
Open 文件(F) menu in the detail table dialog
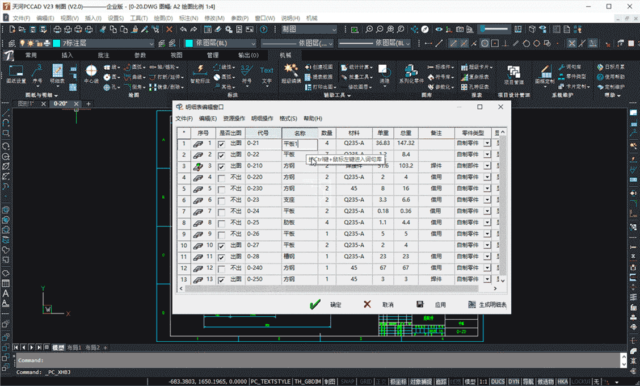coord(184,118)
